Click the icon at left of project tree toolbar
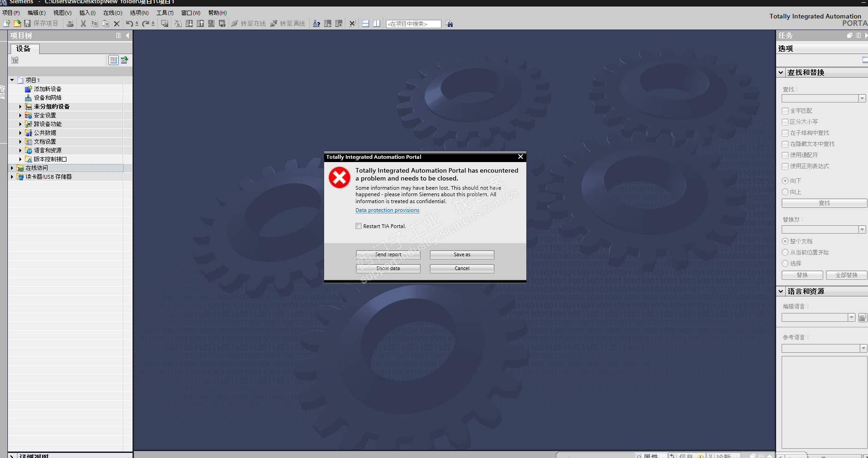 pyautogui.click(x=15, y=60)
